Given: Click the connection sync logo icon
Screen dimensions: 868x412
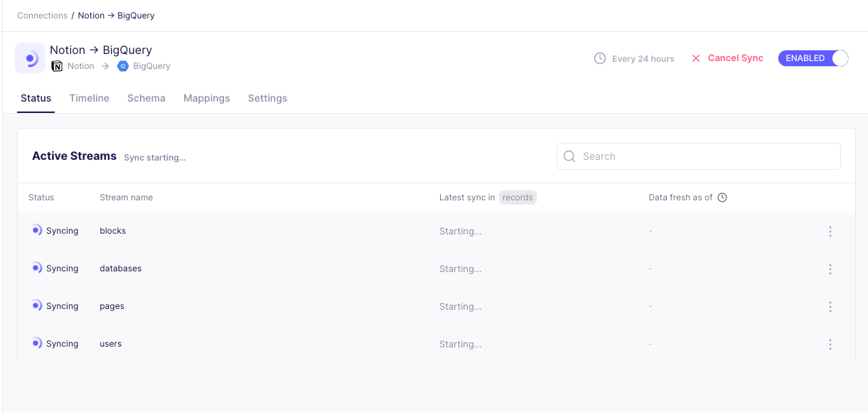Looking at the screenshot, I should [x=30, y=58].
